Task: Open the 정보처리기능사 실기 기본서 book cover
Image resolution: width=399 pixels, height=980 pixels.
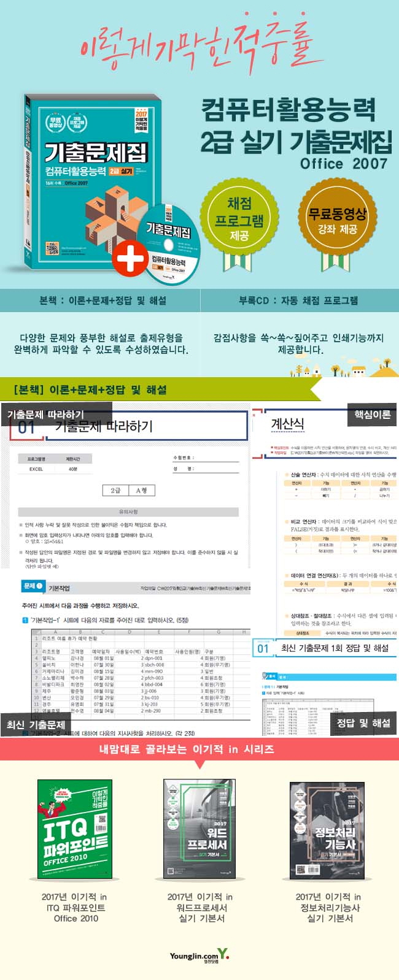Action: [x=327, y=829]
